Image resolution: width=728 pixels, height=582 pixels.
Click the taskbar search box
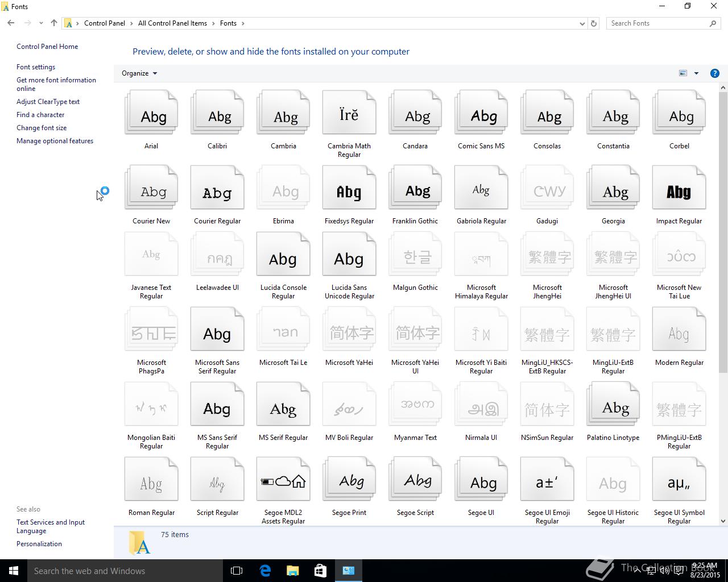pyautogui.click(x=125, y=571)
